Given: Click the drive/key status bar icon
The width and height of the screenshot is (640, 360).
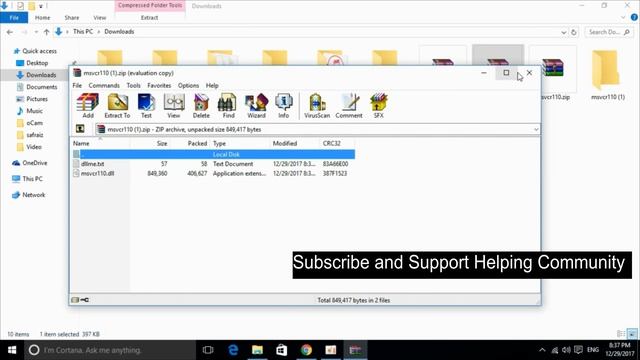Looking at the screenshot, I should pyautogui.click(x=80, y=300).
